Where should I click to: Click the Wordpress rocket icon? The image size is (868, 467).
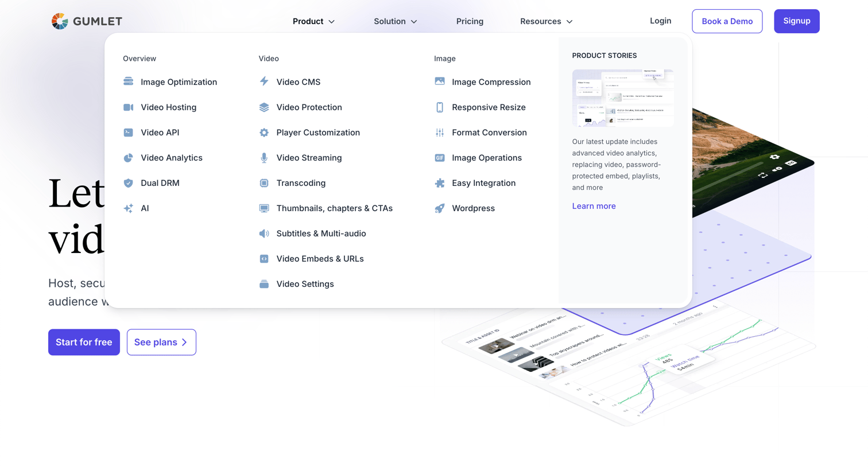point(440,208)
